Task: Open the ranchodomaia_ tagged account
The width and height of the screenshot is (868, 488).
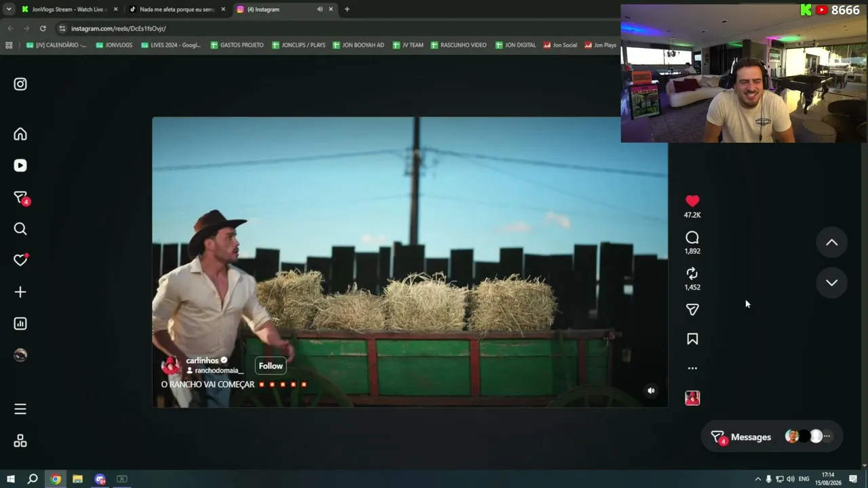Action: pos(219,371)
